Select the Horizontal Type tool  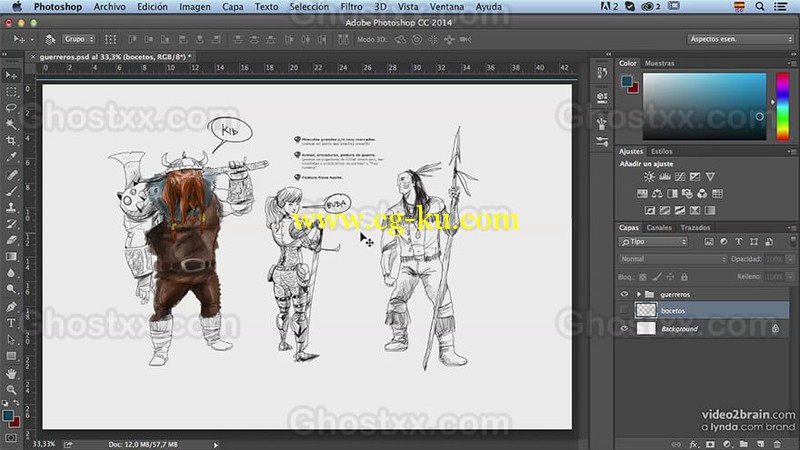click(11, 323)
